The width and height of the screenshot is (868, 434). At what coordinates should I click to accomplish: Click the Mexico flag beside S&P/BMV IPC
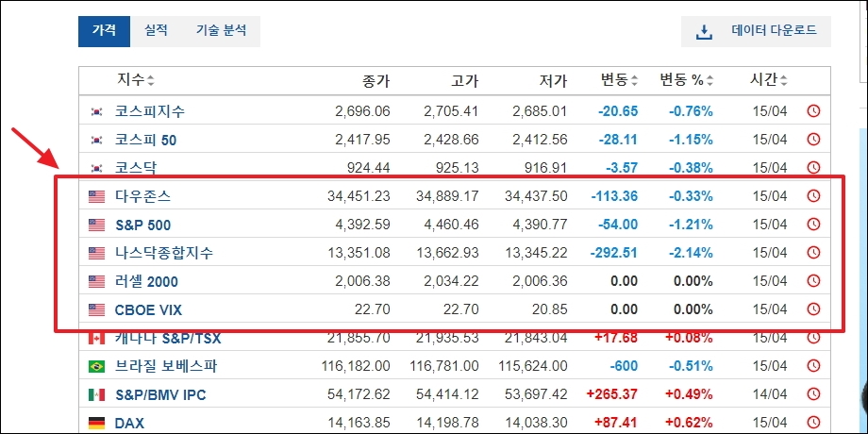tap(96, 394)
